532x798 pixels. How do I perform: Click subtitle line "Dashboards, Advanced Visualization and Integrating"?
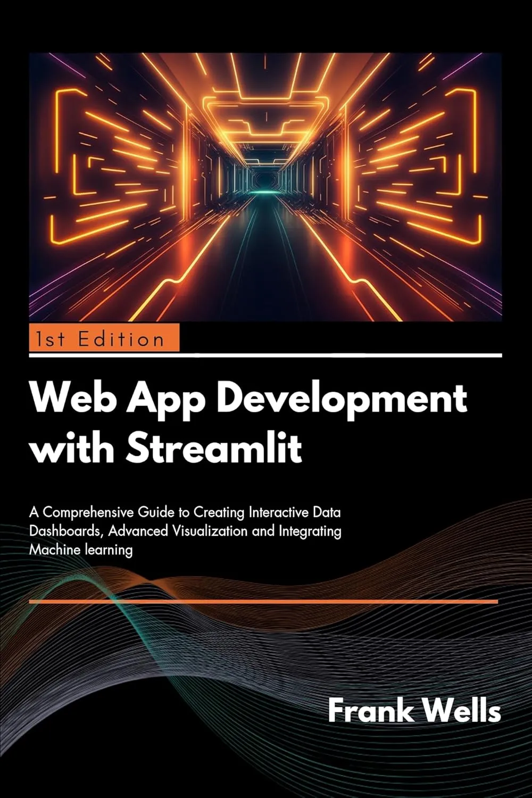click(x=185, y=531)
